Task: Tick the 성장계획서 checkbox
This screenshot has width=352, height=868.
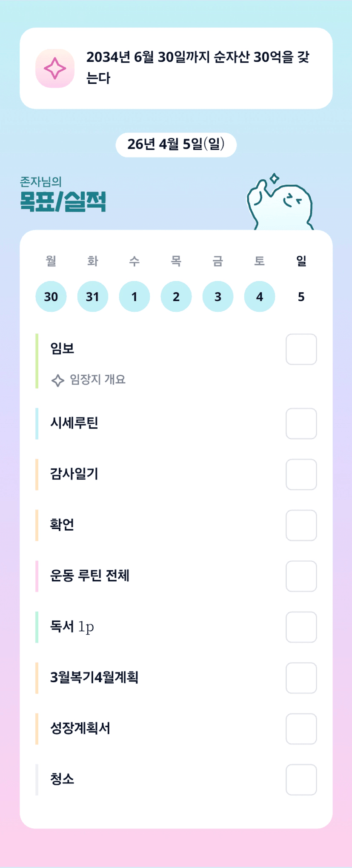Action: tap(301, 729)
